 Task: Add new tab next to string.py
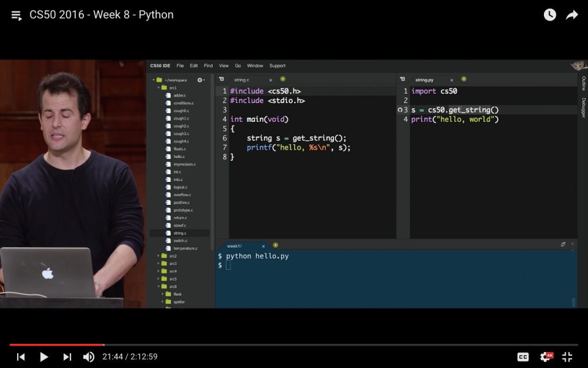point(463,79)
